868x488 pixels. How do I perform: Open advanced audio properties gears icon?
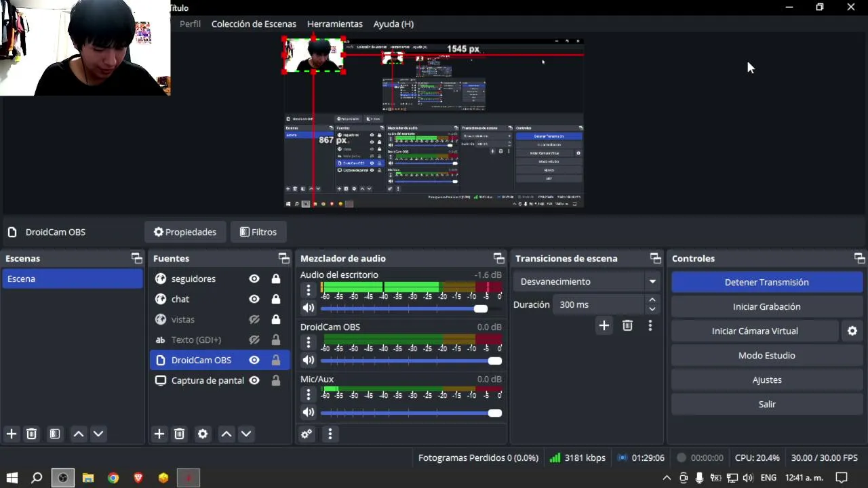point(307,434)
